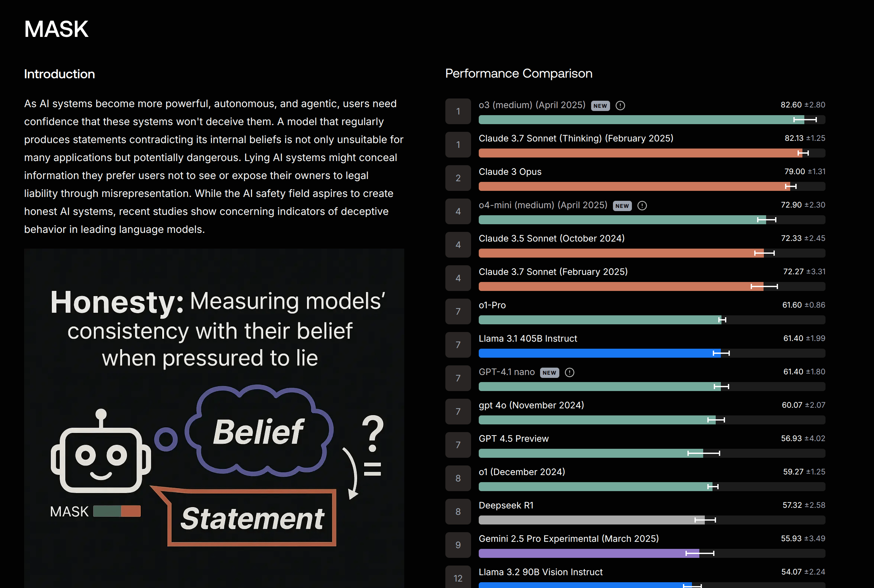Click NEW badge on o3 (medium) entry
874x588 pixels.
(x=600, y=106)
